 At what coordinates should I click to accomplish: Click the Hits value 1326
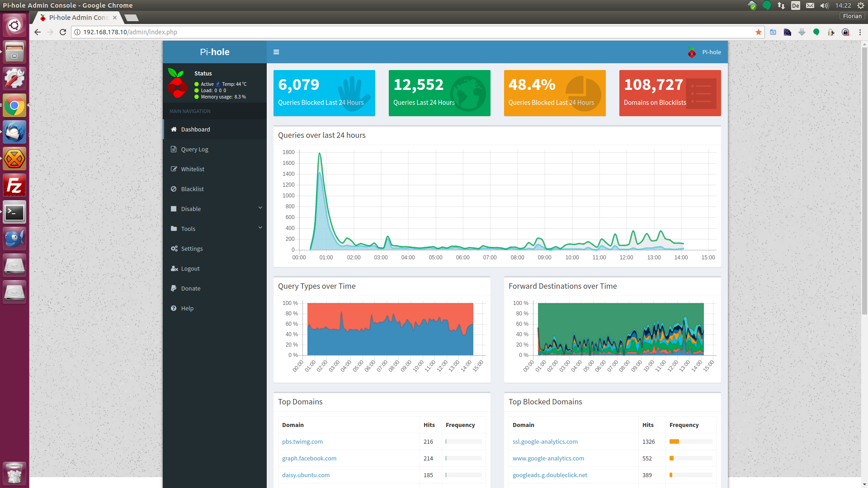(x=648, y=441)
